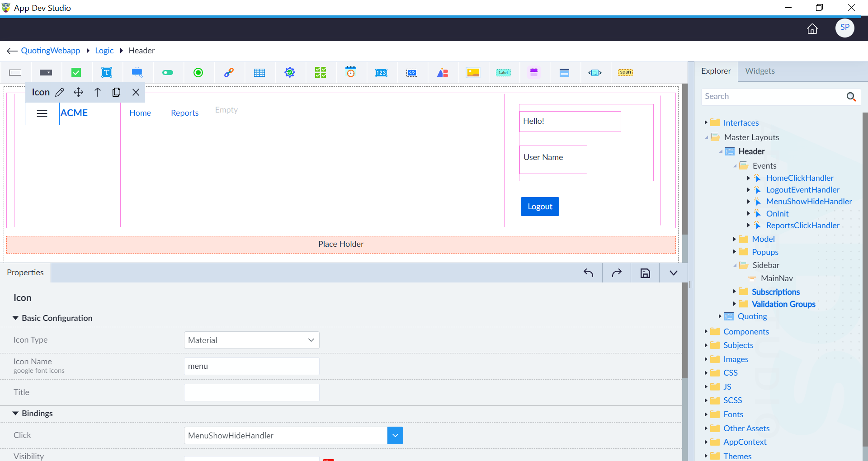The image size is (868, 461).
Task: Go to the home screen
Action: click(x=812, y=29)
